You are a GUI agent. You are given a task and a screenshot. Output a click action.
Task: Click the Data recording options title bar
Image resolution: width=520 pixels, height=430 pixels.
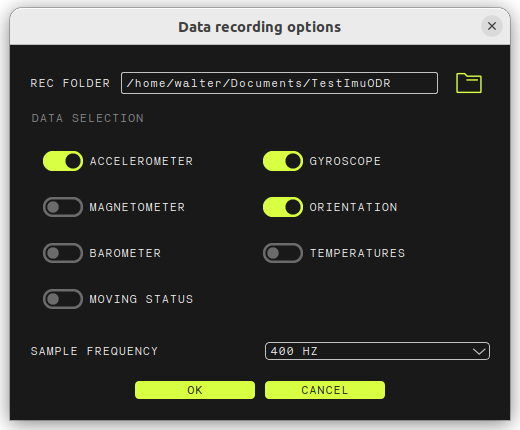tap(260, 27)
